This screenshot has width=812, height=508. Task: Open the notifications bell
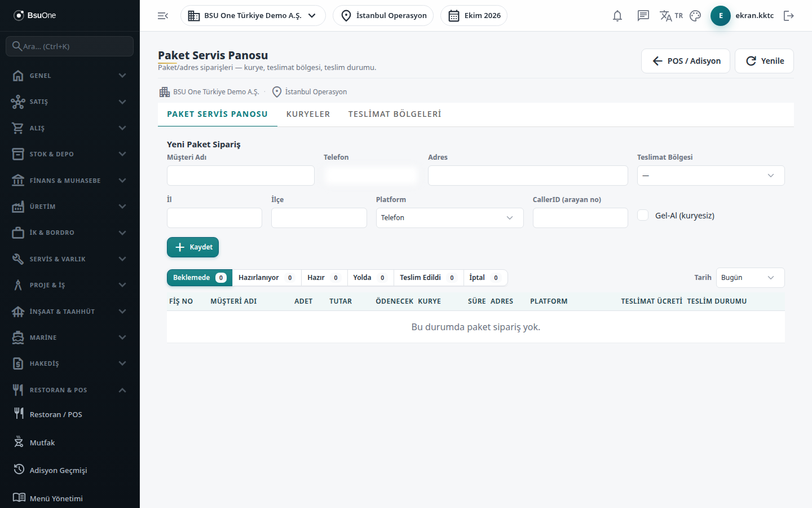click(x=617, y=16)
